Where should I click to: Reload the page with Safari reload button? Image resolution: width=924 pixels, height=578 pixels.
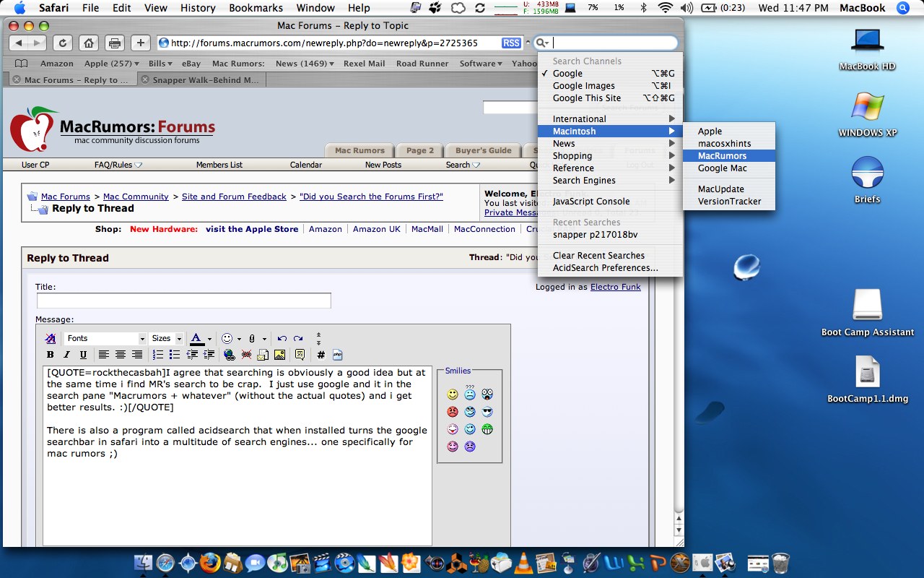(62, 43)
